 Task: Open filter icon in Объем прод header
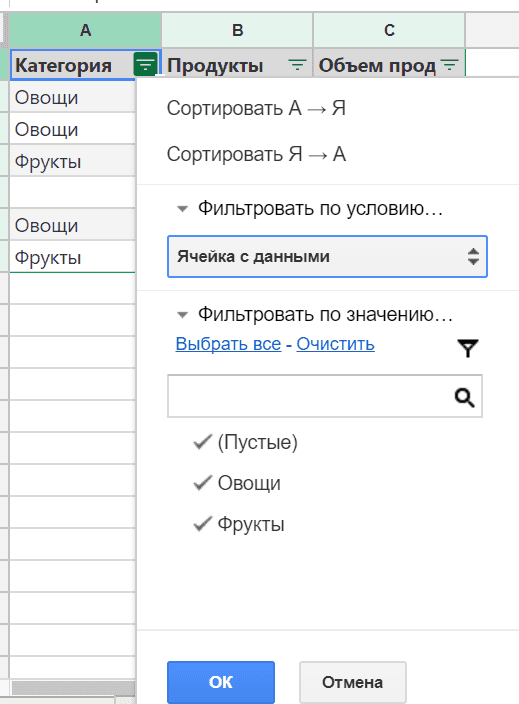[x=449, y=65]
